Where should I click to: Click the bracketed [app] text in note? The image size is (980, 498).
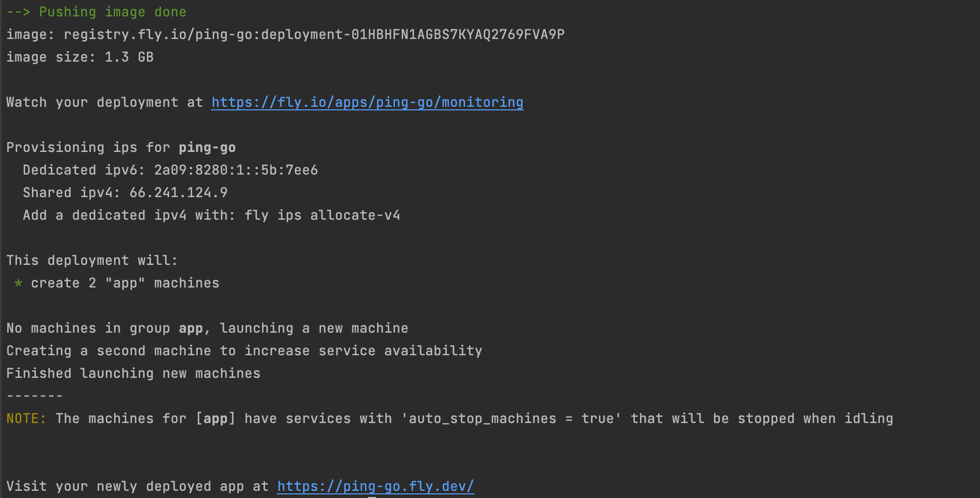pyautogui.click(x=215, y=418)
